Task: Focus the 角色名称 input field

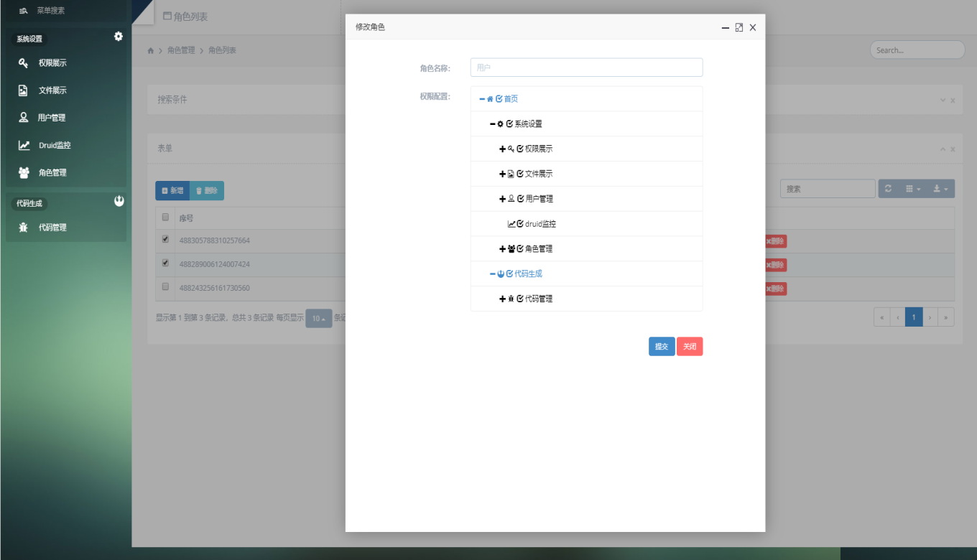Action: [586, 67]
